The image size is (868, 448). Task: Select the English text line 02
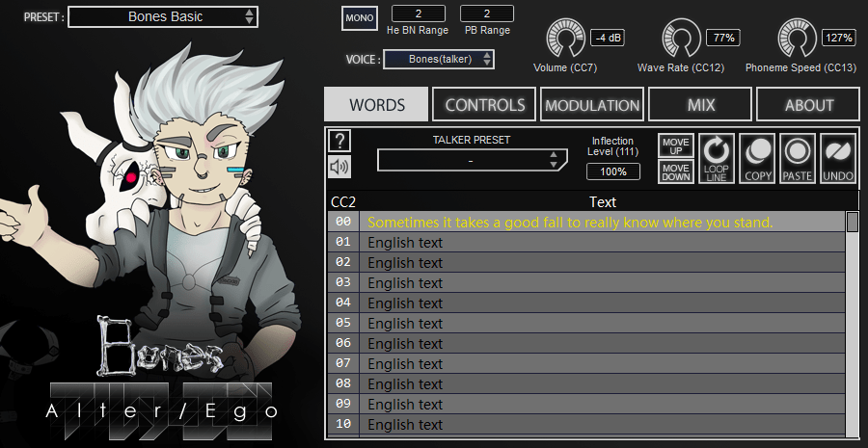(x=602, y=263)
